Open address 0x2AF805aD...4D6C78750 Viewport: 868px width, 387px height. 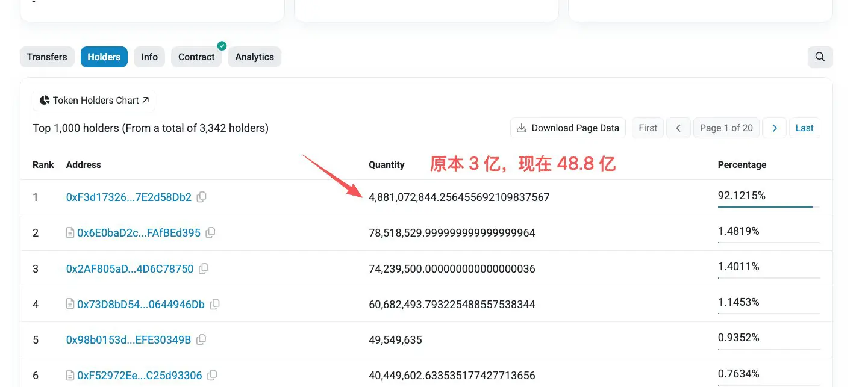pos(130,268)
